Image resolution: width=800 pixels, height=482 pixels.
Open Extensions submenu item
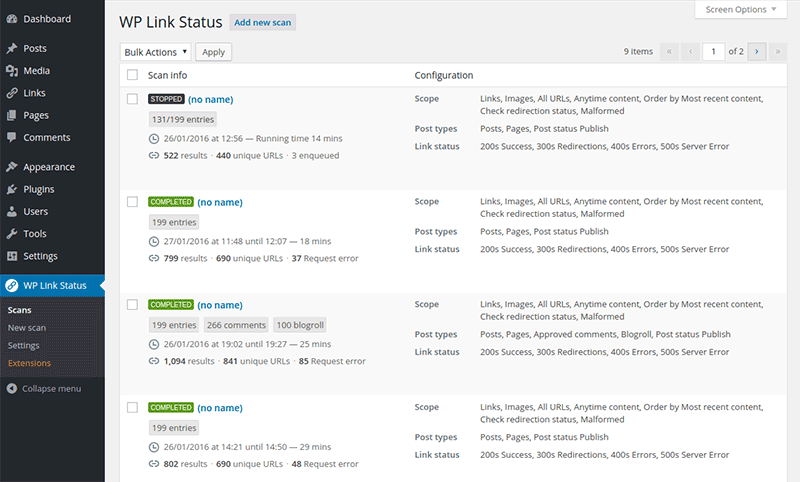[29, 363]
